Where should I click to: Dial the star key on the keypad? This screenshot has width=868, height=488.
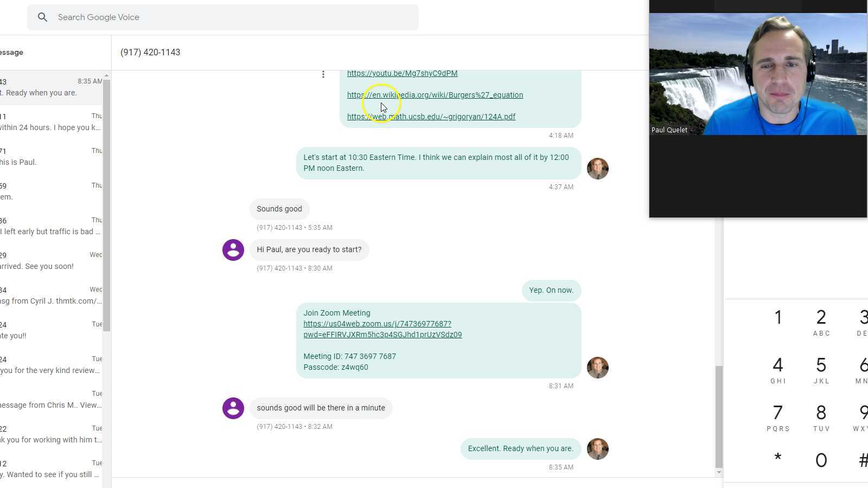(x=778, y=460)
